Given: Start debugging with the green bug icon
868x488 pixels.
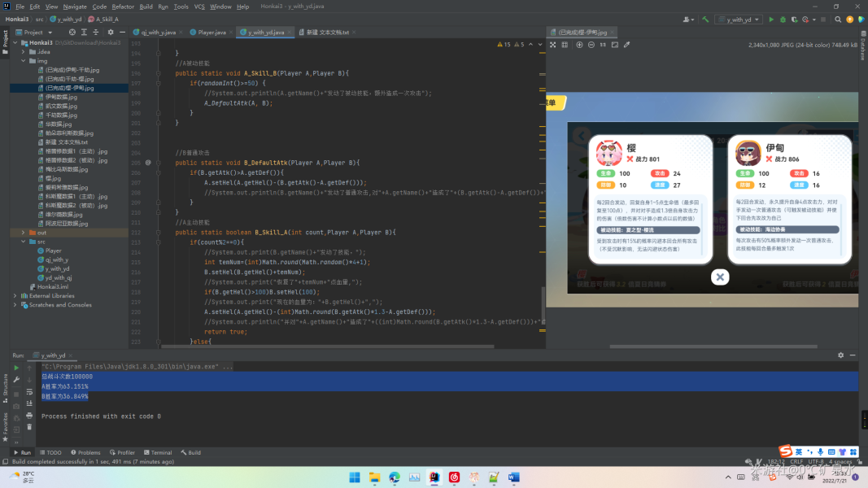Looking at the screenshot, I should coord(783,20).
